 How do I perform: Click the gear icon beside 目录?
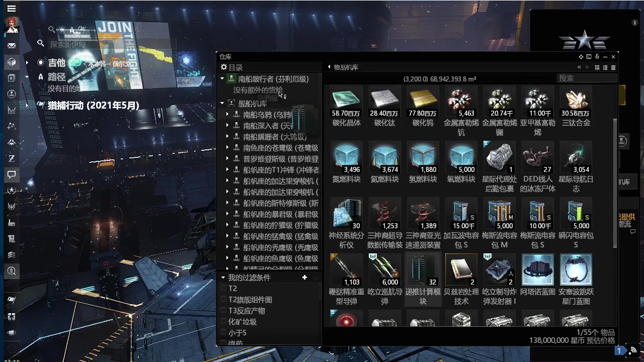tap(224, 67)
